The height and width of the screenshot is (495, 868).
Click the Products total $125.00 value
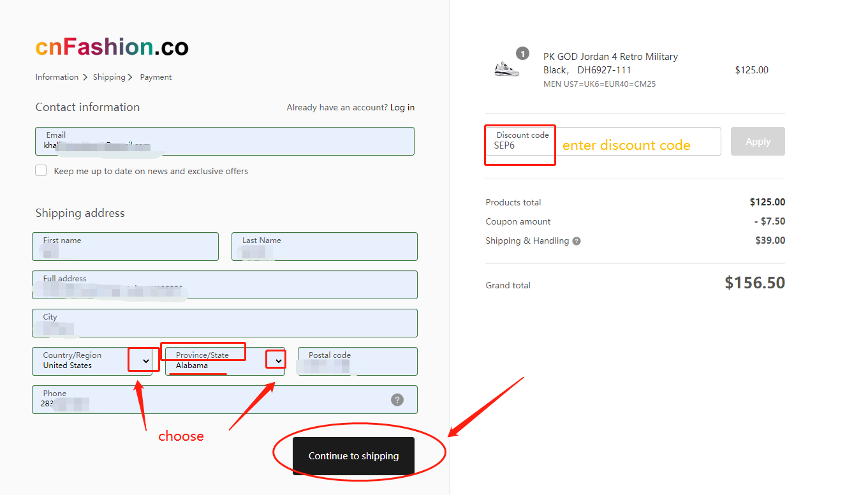(x=767, y=202)
